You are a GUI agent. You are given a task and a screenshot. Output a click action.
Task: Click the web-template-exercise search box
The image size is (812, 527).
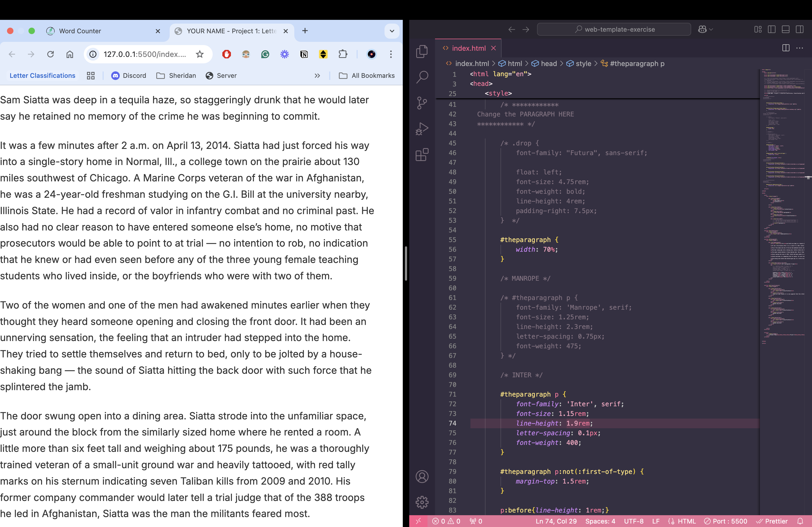point(614,29)
